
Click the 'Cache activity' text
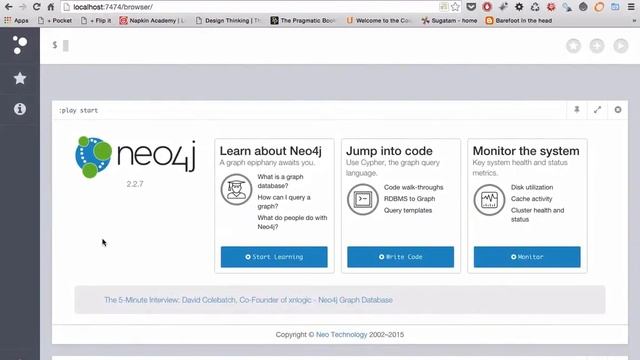coord(531,199)
